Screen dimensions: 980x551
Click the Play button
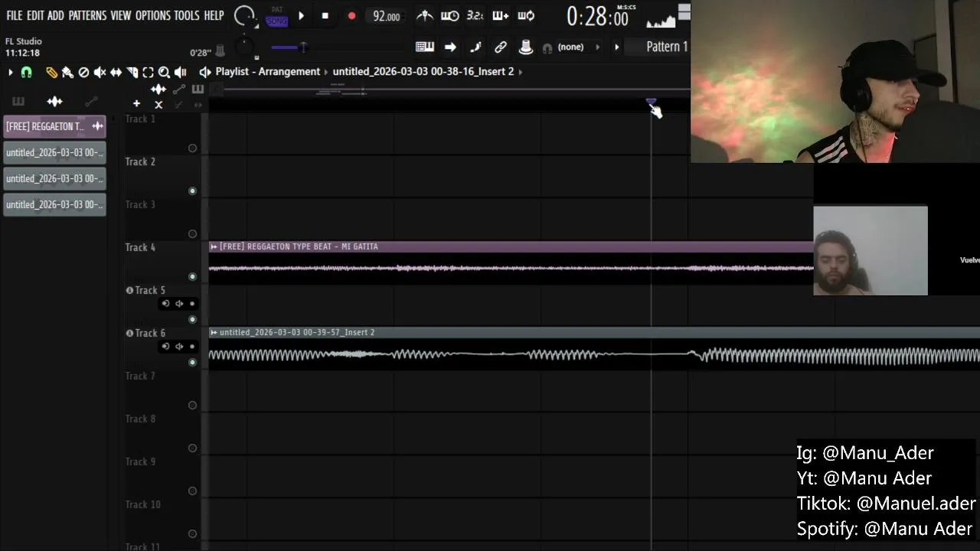click(x=301, y=16)
